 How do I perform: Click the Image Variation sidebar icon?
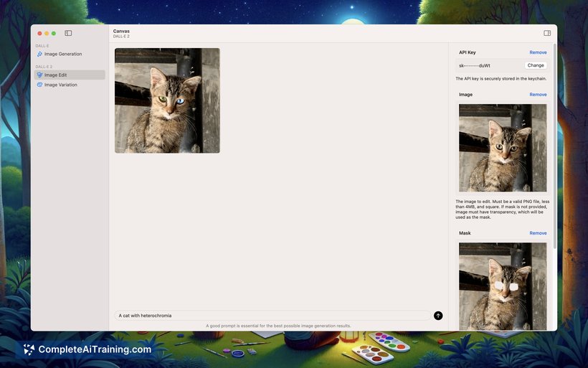39,85
